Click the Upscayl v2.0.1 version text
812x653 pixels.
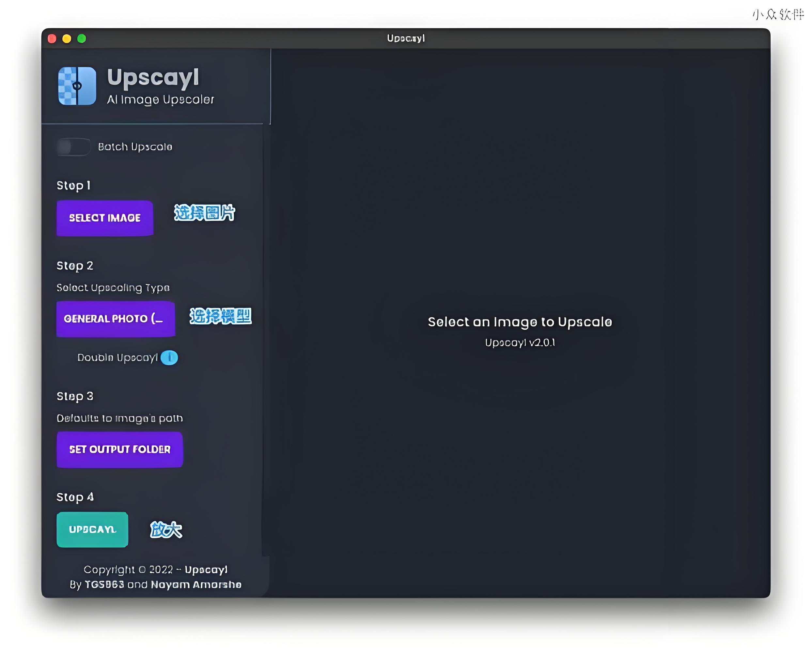[x=520, y=342]
